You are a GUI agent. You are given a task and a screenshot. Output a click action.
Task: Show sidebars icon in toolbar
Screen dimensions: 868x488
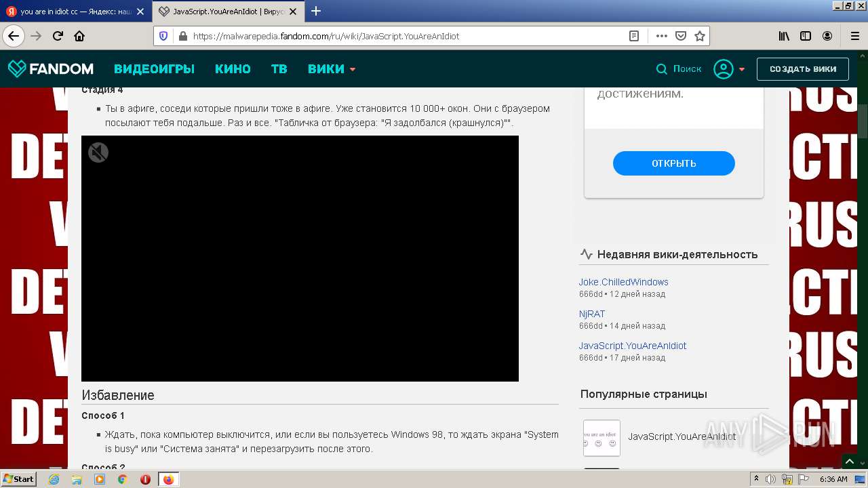tap(806, 36)
